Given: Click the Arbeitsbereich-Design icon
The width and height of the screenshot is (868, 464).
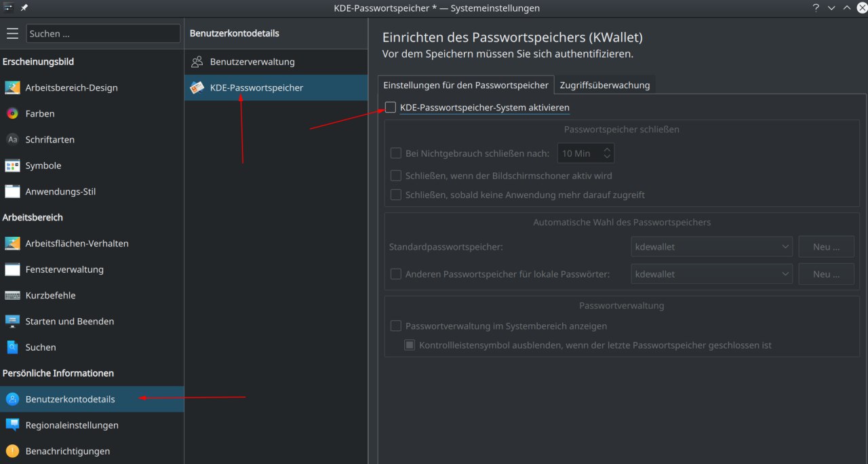Looking at the screenshot, I should pos(12,88).
